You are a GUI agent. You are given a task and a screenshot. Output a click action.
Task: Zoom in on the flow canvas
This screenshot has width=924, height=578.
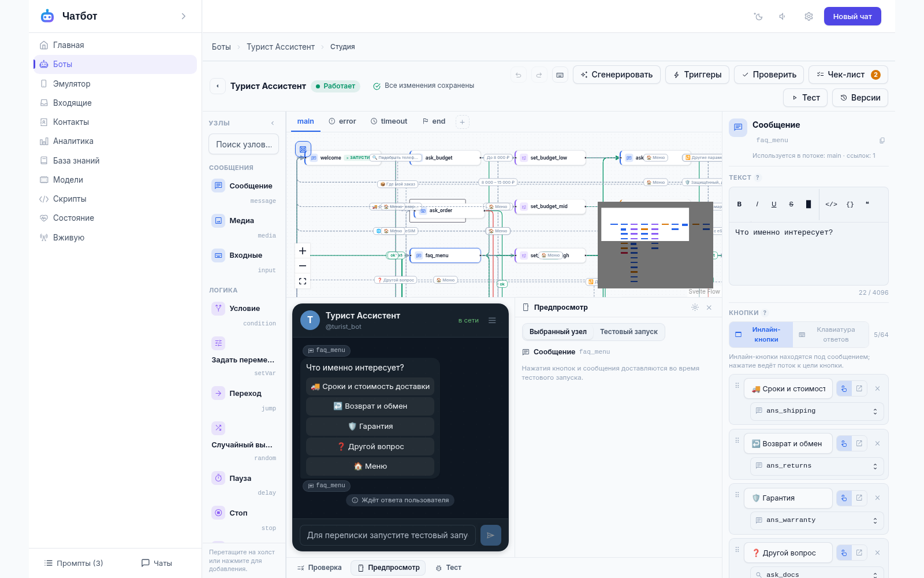click(x=303, y=251)
